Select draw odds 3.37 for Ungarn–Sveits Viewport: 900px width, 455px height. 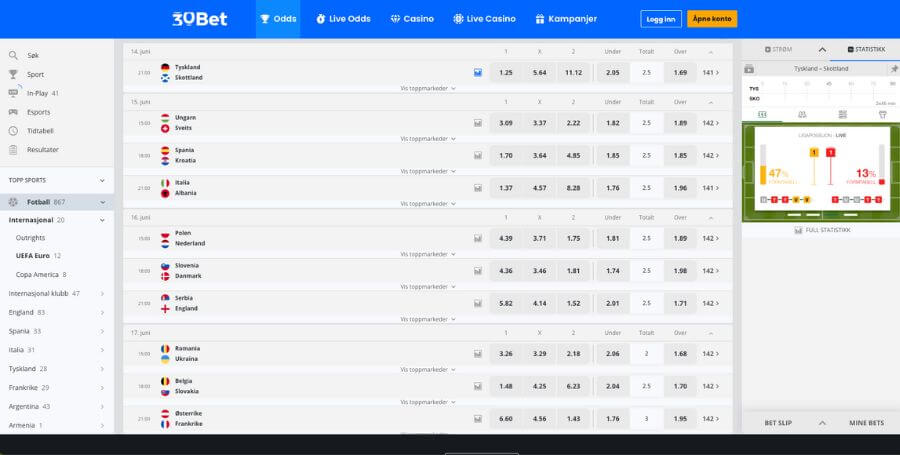pos(540,123)
